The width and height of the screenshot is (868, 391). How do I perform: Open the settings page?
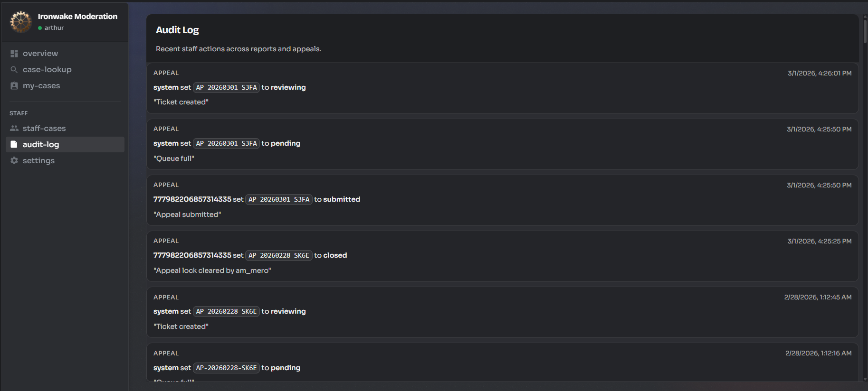click(38, 161)
